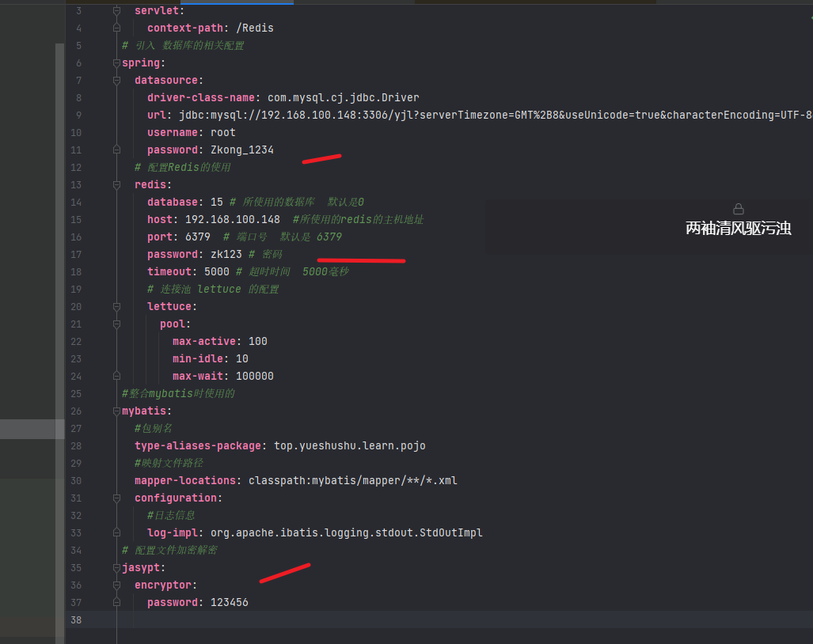Fold the redis section
Screen dimensions: 813x644
click(x=116, y=185)
